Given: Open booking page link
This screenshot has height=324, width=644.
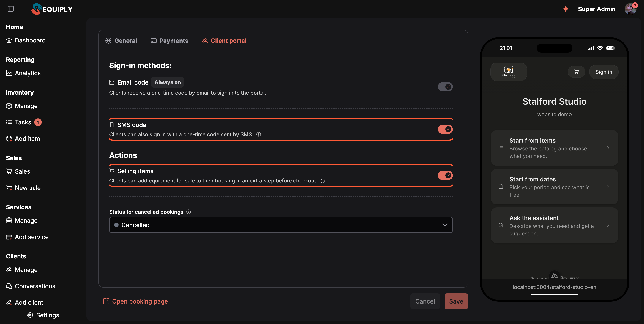Looking at the screenshot, I should (135, 301).
